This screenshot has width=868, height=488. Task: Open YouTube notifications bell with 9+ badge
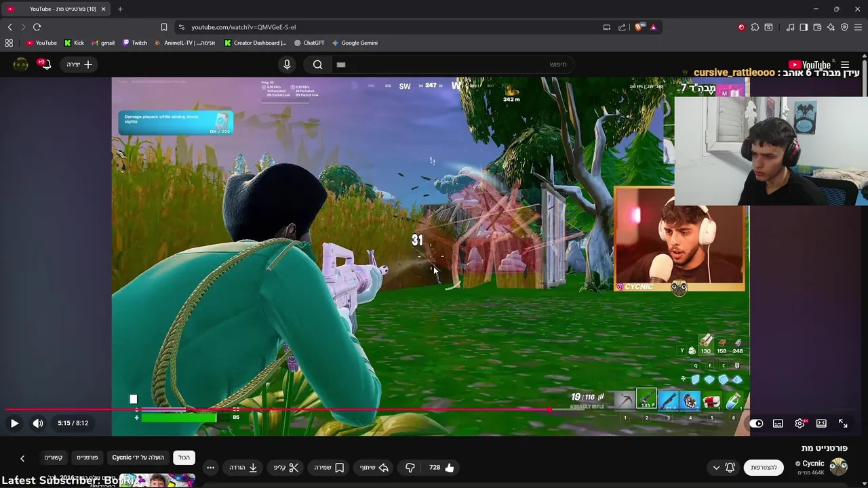click(x=45, y=64)
